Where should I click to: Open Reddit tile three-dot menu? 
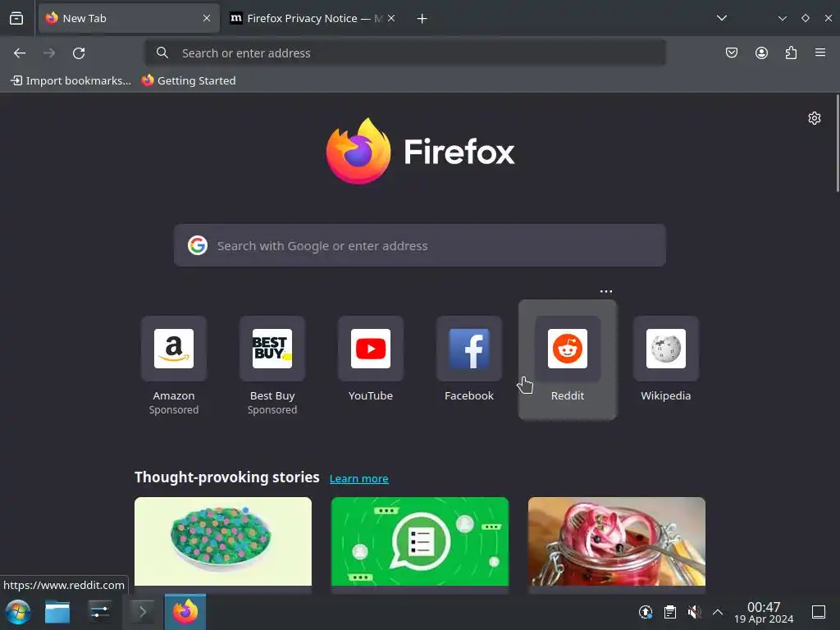point(606,291)
